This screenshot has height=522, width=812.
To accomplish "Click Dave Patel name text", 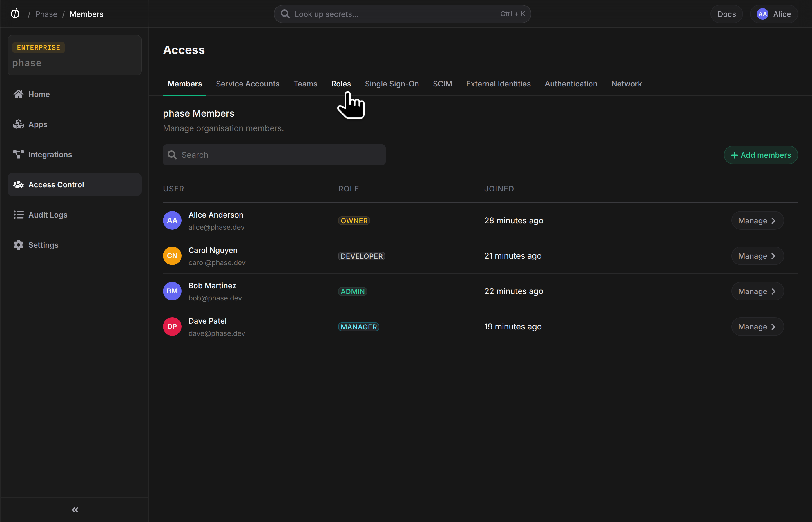I will coord(207,321).
